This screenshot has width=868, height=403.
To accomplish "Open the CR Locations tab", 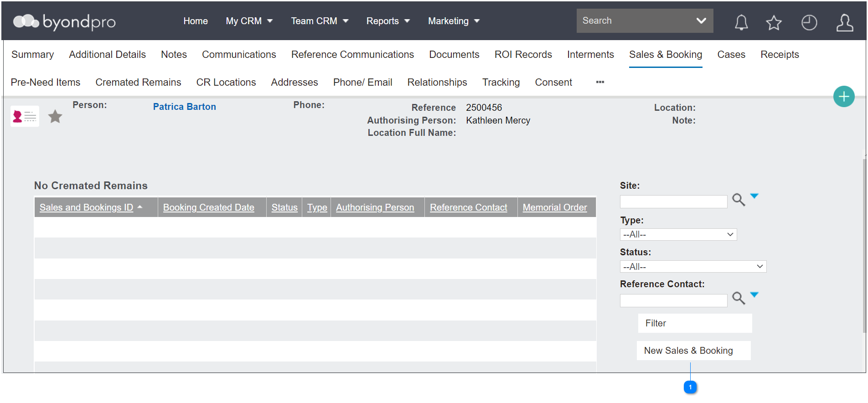I will coord(226,83).
